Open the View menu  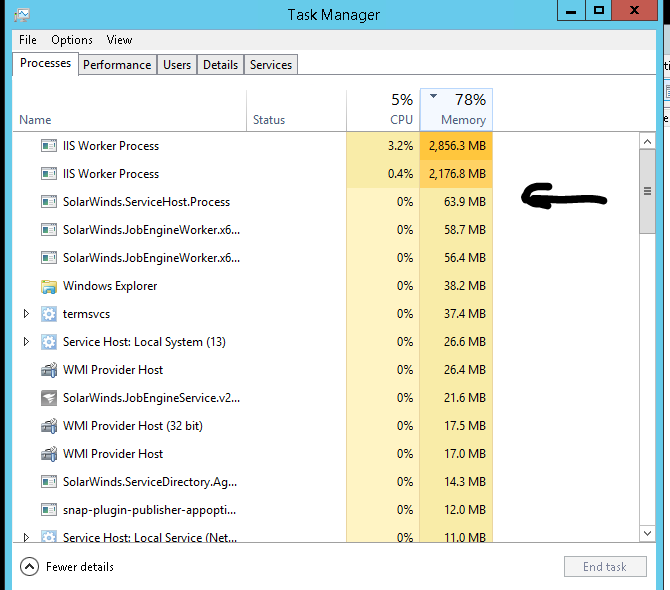point(119,40)
